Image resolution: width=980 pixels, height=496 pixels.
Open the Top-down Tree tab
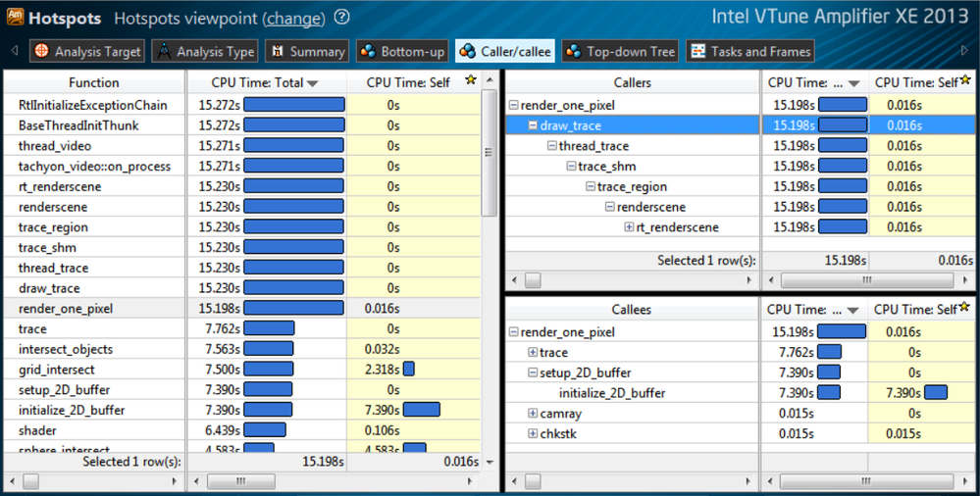(x=620, y=51)
